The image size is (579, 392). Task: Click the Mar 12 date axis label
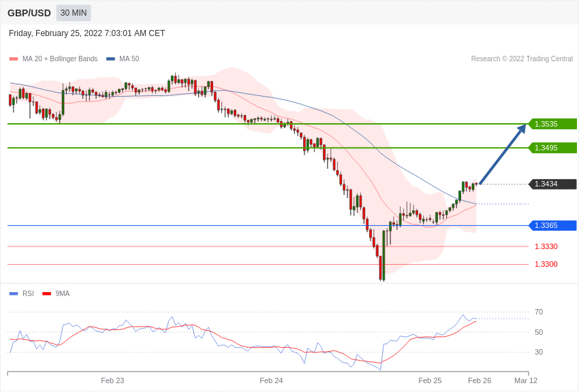[526, 380]
